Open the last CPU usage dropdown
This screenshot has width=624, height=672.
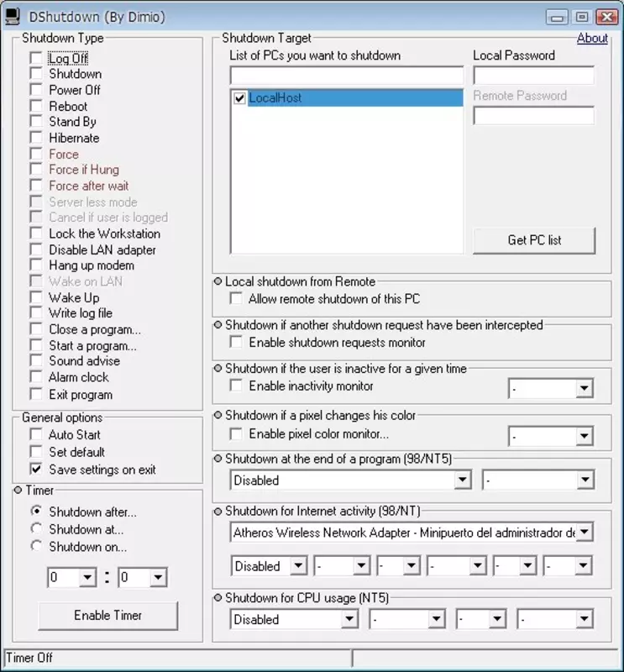click(585, 619)
